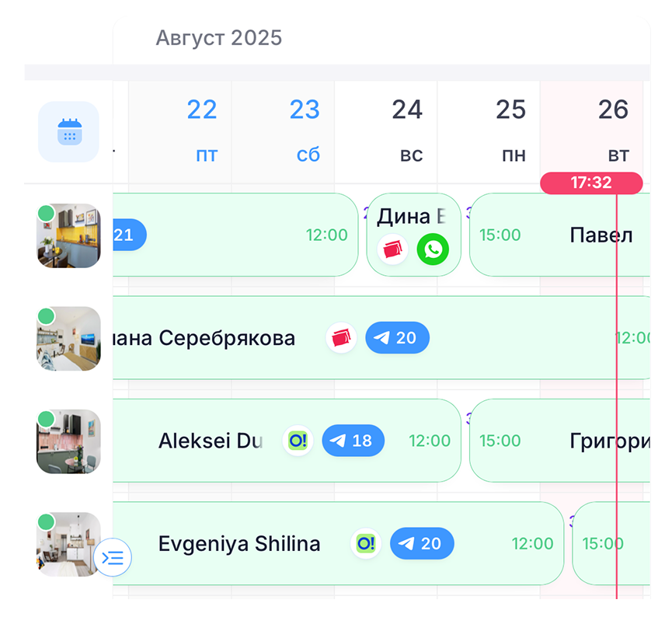
Task: Open Telegram badge 20 on Evgeniya Shilina booking
Action: (x=421, y=543)
